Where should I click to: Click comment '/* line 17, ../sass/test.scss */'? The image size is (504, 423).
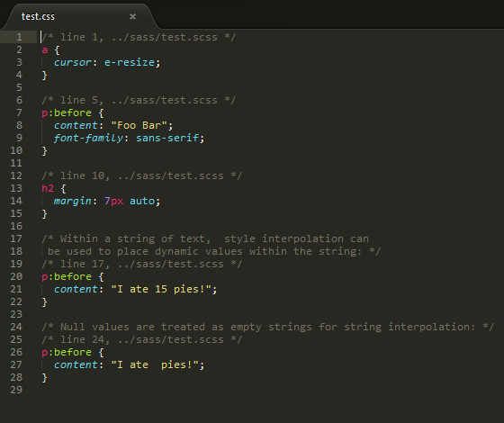(x=142, y=264)
